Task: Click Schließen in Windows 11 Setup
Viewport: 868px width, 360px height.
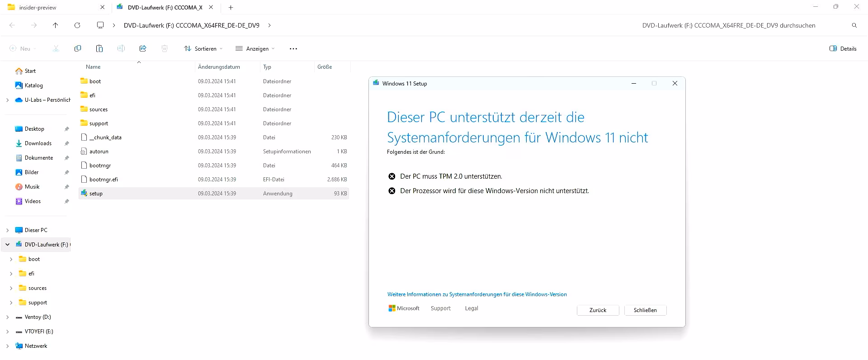Action: pyautogui.click(x=645, y=310)
